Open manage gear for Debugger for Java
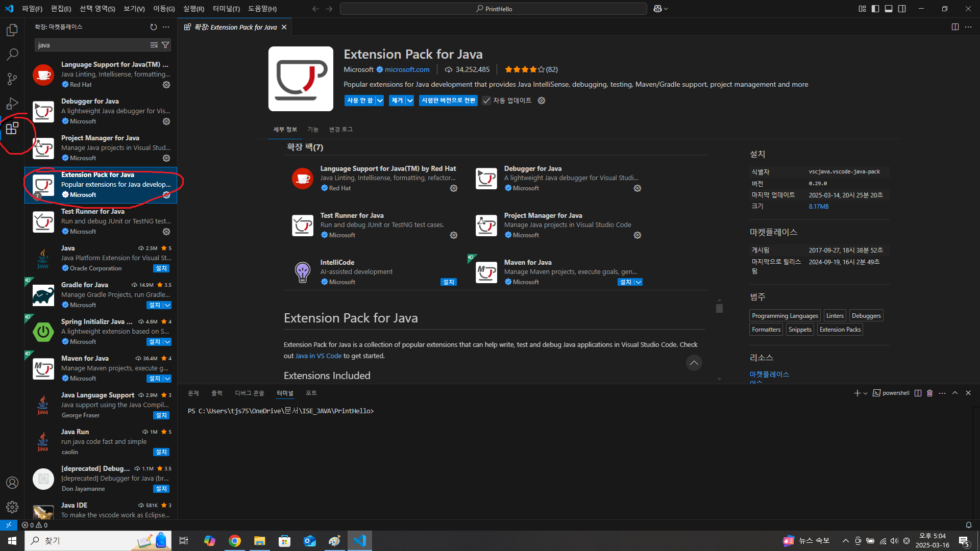This screenshot has height=551, width=980. (166, 121)
